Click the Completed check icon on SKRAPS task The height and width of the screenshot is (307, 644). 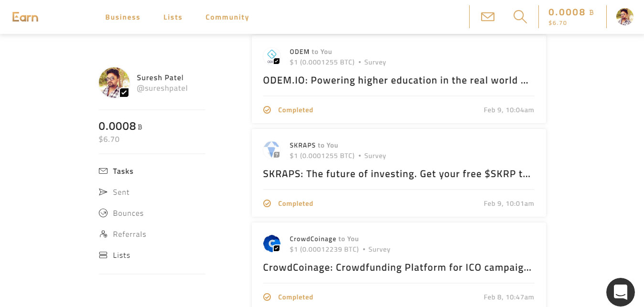(267, 203)
